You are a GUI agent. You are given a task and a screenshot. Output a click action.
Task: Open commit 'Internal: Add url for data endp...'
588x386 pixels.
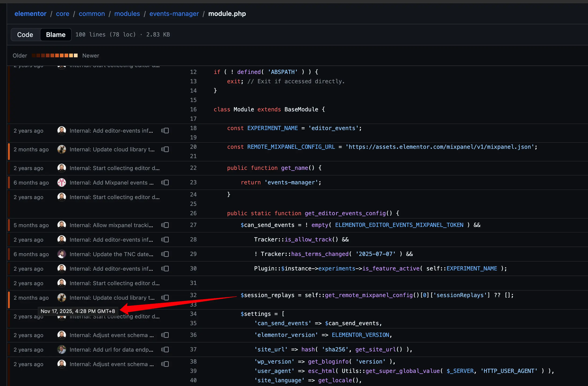tap(111, 350)
